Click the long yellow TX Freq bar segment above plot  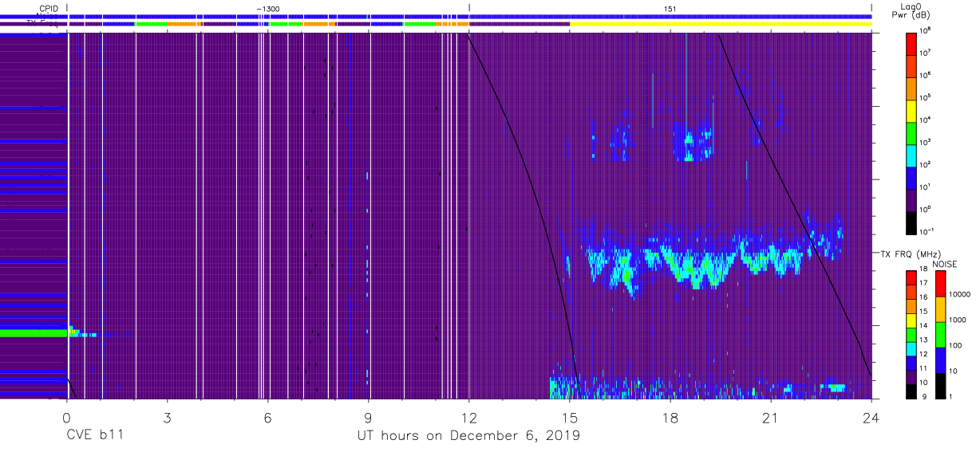[x=721, y=24]
